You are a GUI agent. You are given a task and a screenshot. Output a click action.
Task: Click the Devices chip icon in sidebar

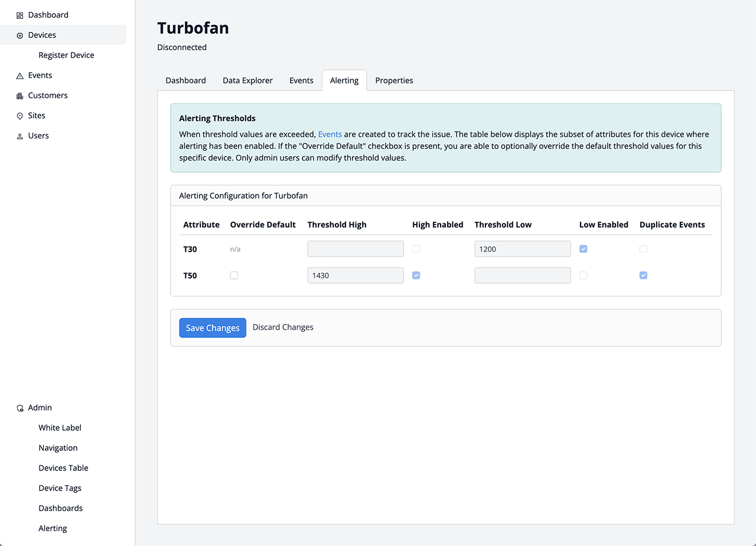20,35
